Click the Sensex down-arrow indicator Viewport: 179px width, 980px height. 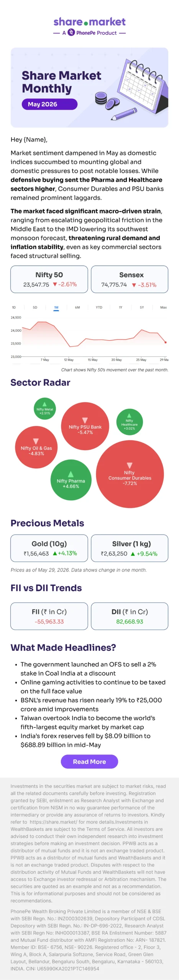click(x=134, y=285)
